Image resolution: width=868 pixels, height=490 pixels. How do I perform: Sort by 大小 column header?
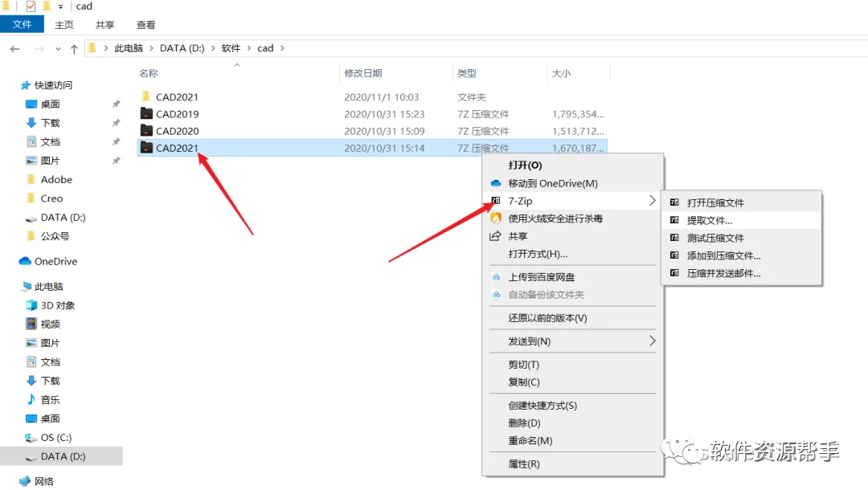[x=561, y=73]
